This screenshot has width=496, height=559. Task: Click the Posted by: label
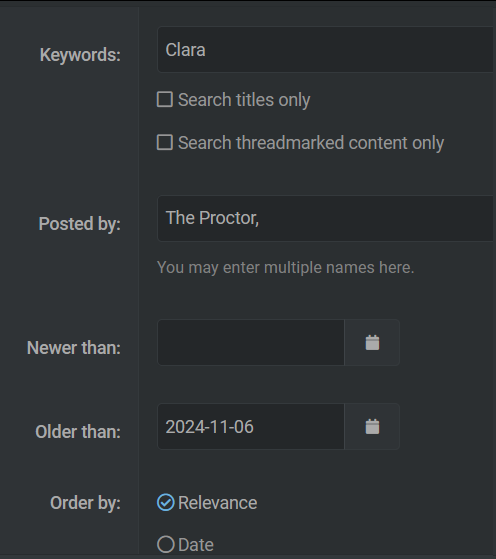(80, 224)
